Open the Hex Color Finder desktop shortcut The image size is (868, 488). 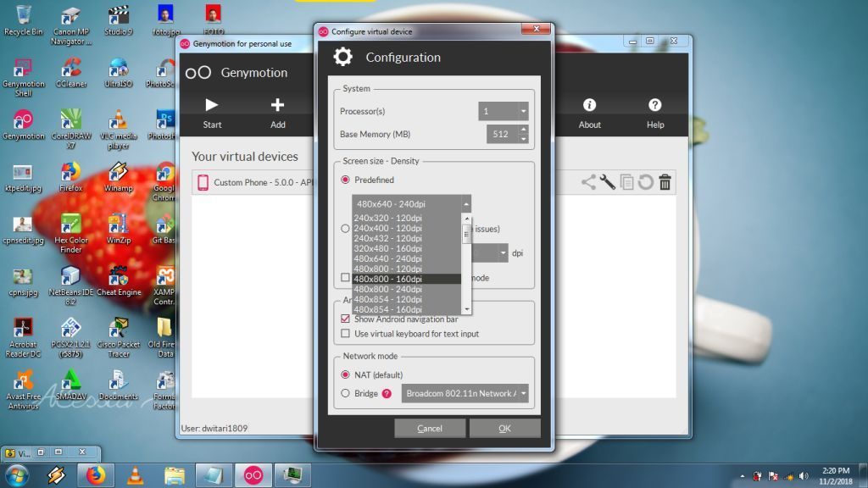pos(71,234)
